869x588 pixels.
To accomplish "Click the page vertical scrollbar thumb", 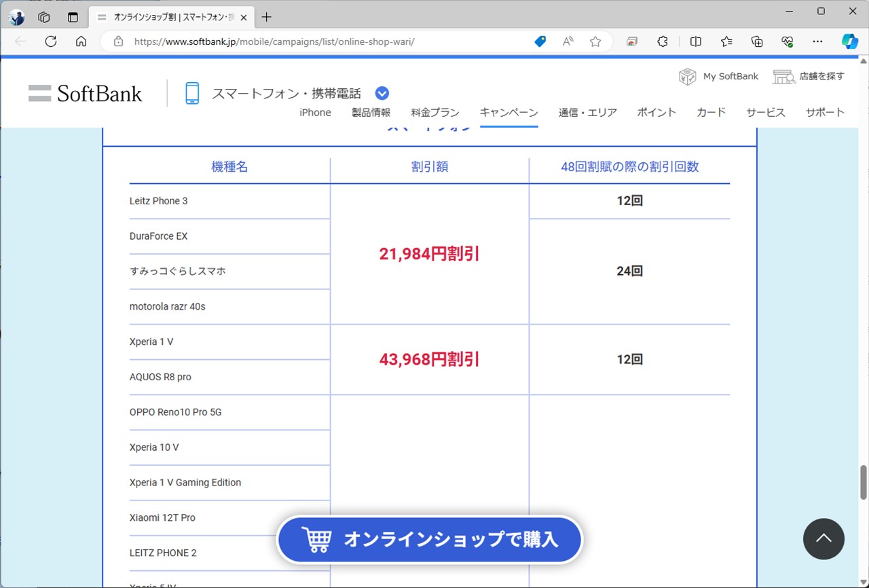I will pyautogui.click(x=864, y=483).
